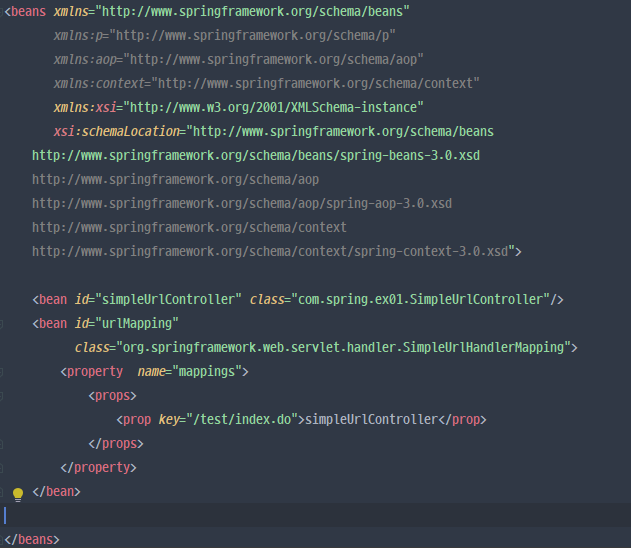Click the xmlns beans schema URL value
631x548 pixels.
(x=252, y=11)
